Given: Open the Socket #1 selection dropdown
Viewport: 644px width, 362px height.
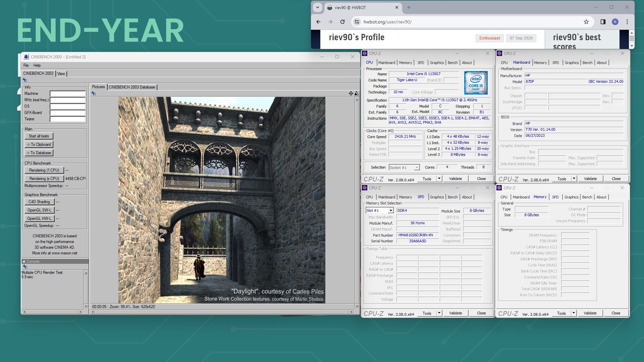Looking at the screenshot, I should pos(417,168).
